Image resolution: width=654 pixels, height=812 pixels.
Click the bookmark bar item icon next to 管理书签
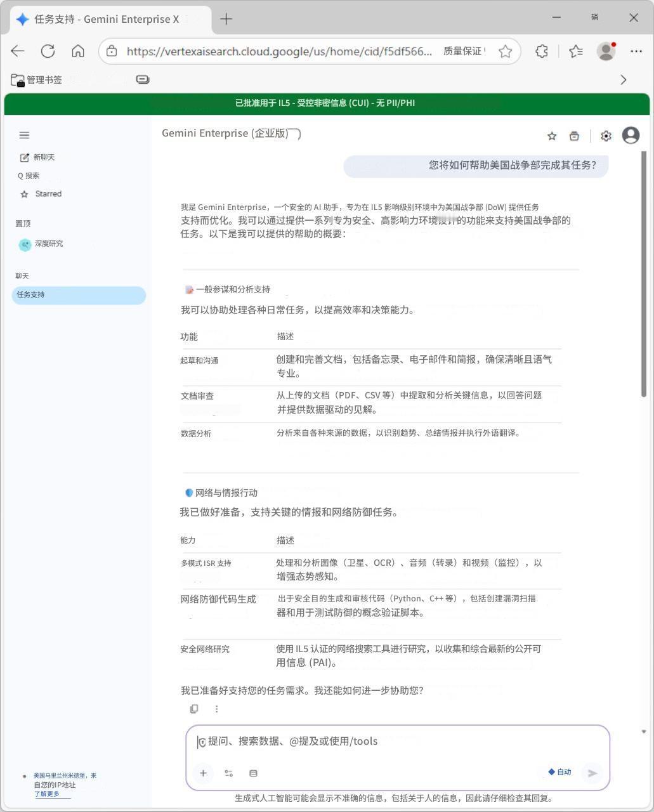pos(143,79)
